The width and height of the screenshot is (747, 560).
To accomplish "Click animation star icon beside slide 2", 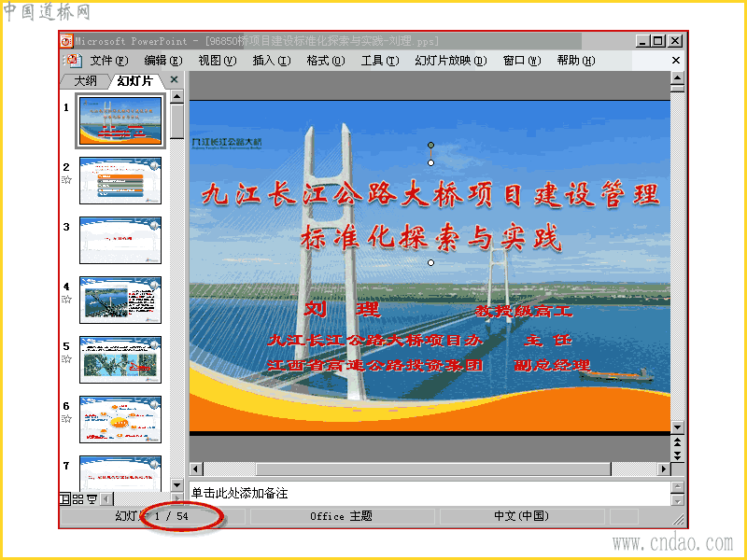I will coord(67,179).
